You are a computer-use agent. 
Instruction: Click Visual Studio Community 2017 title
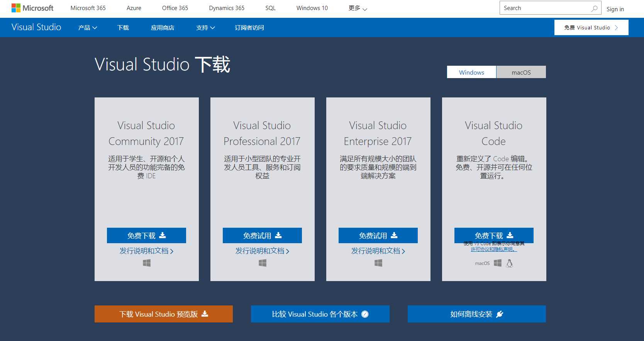pyautogui.click(x=146, y=133)
